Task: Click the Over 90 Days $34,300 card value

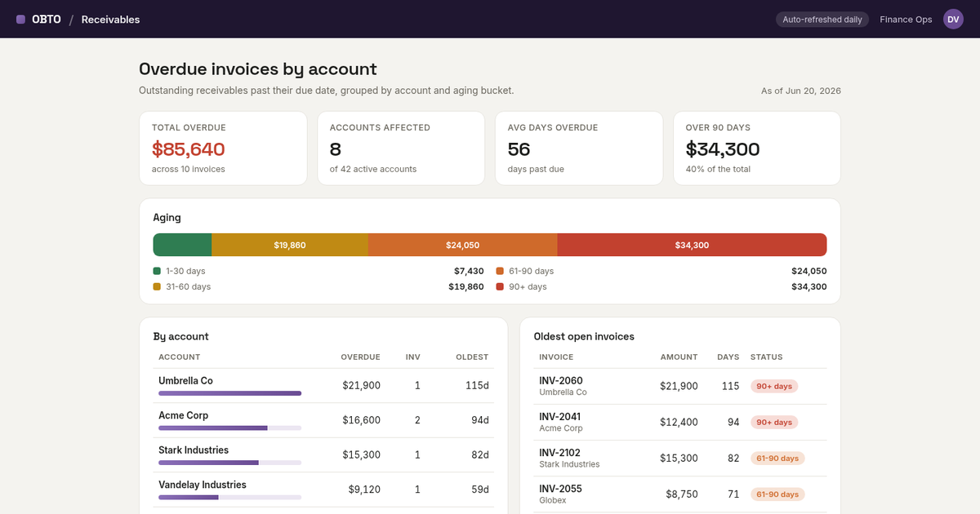Action: click(x=723, y=149)
